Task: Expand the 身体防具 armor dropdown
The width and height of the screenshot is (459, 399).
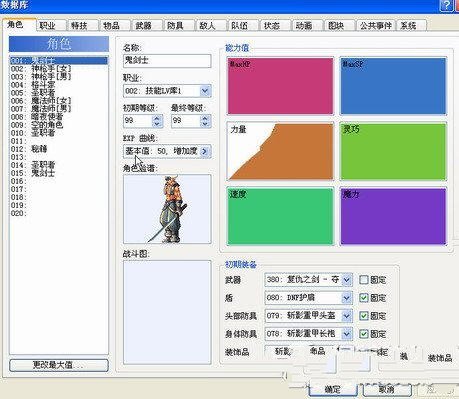Action: click(x=347, y=334)
